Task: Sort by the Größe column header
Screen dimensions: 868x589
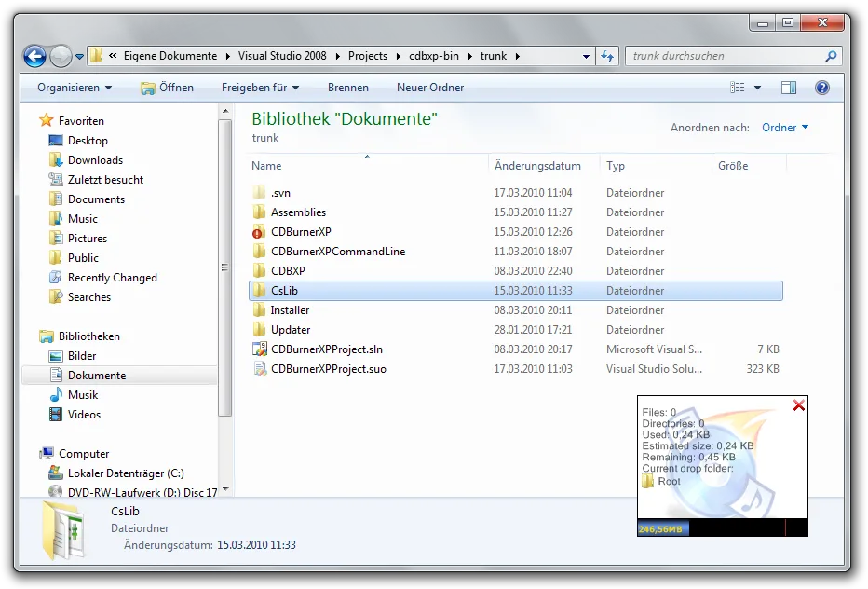Action: pos(733,166)
